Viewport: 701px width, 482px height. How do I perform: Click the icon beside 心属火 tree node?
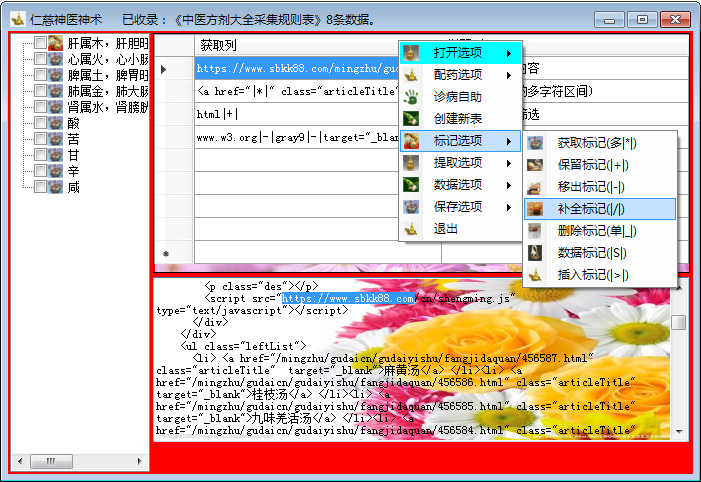pos(55,59)
